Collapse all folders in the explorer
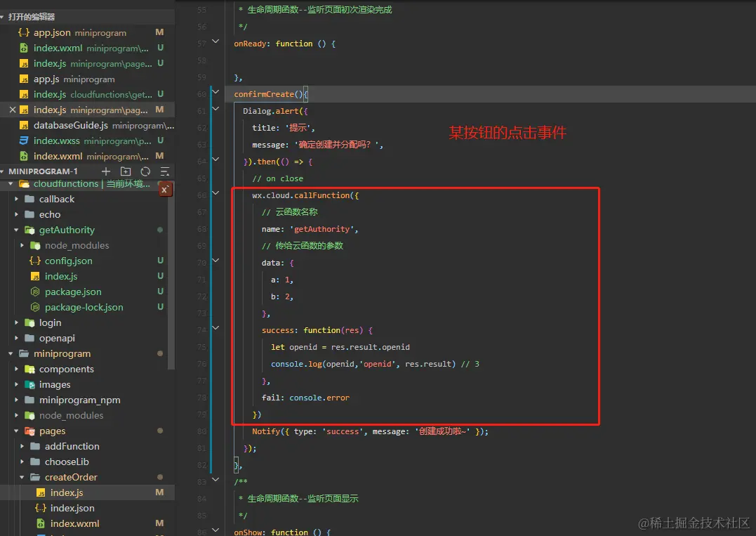 165,171
